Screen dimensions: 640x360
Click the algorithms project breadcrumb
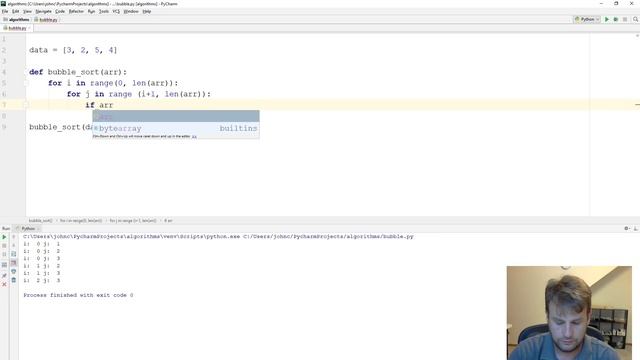point(16,20)
